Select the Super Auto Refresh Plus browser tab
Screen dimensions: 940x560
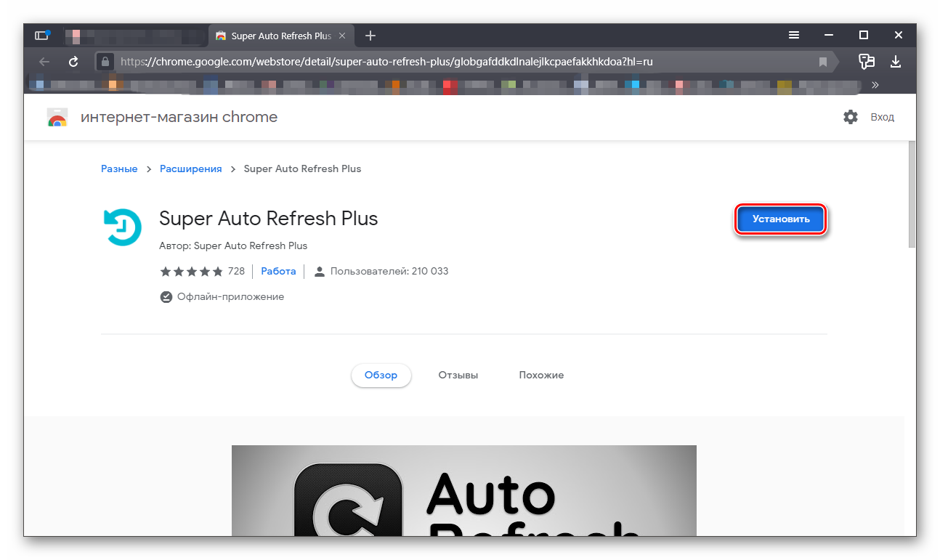283,36
